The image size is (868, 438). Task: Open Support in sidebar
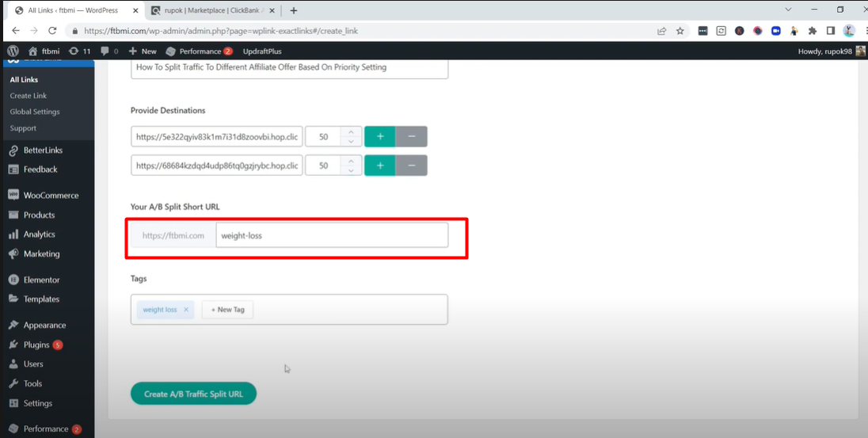tap(23, 128)
